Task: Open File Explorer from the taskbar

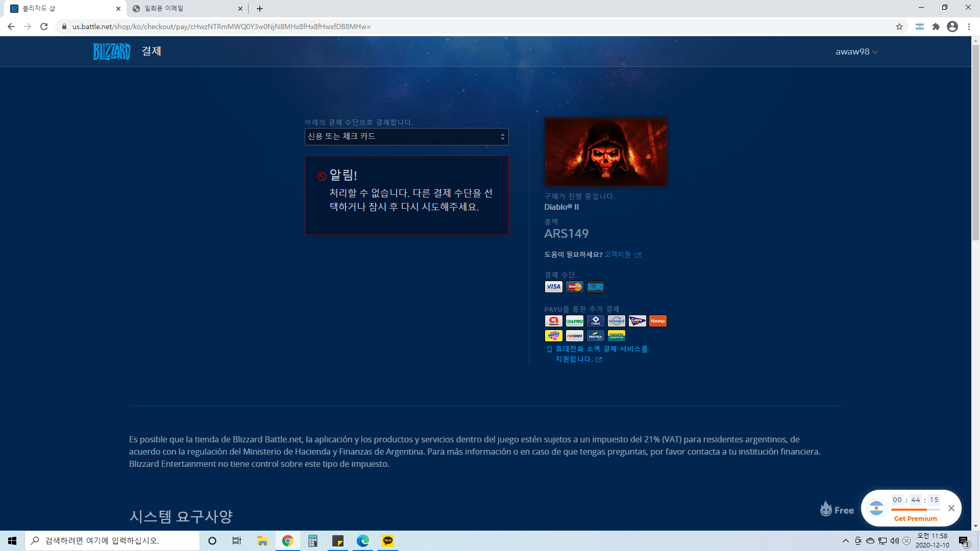Action: click(262, 541)
